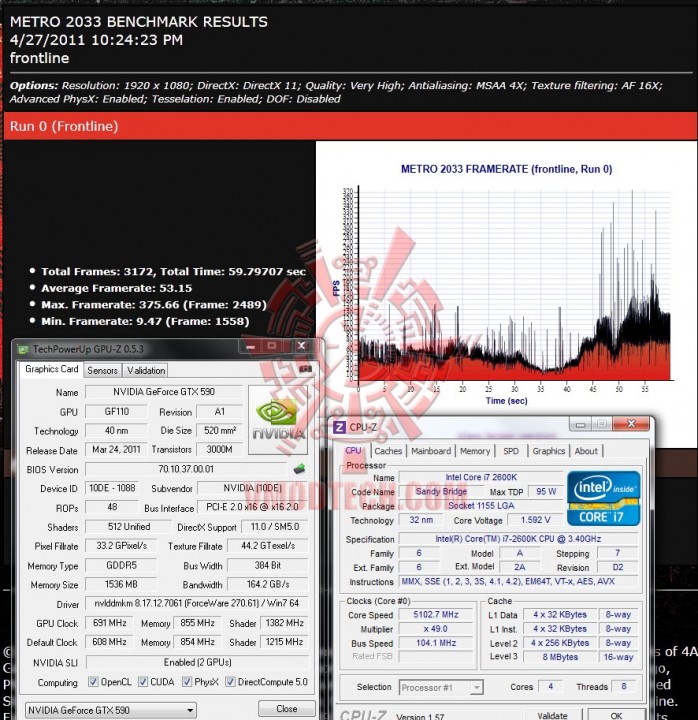
Task: Click the Package value Socket 1155 LGA
Action: (x=481, y=506)
